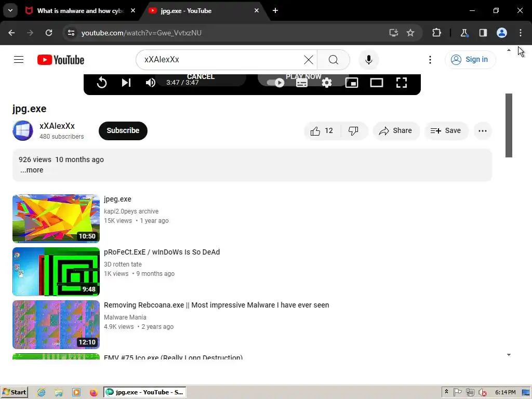Clear the search box text

(309, 60)
